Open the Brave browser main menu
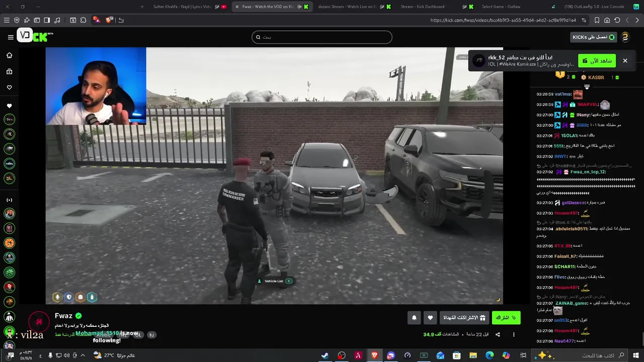 coord(7,20)
